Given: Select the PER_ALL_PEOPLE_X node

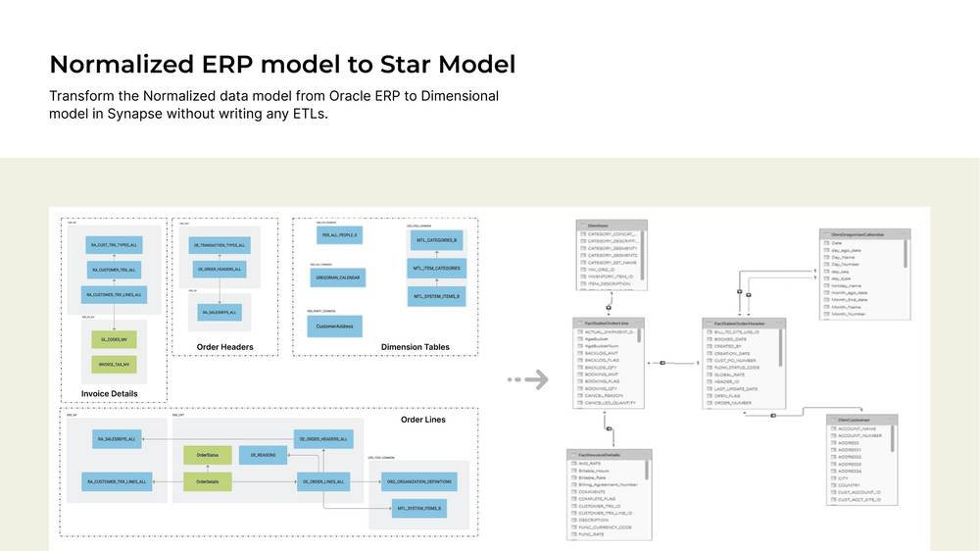Looking at the screenshot, I should coord(339,235).
